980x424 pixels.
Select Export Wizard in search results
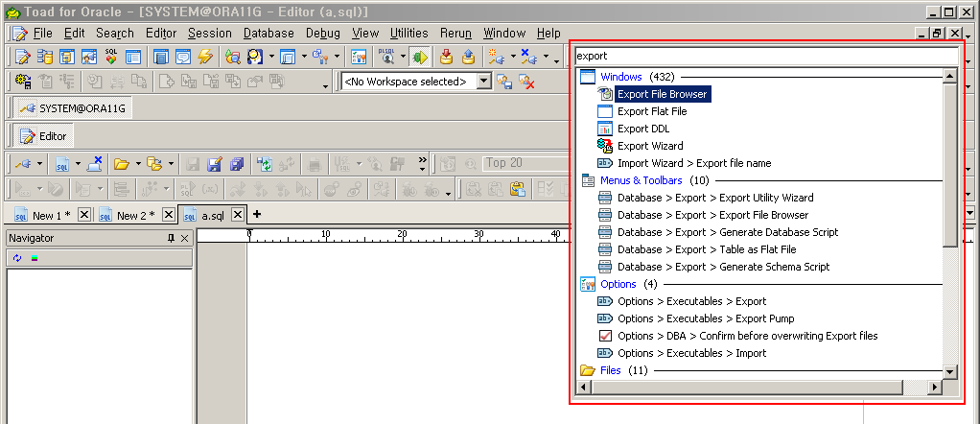pos(650,146)
